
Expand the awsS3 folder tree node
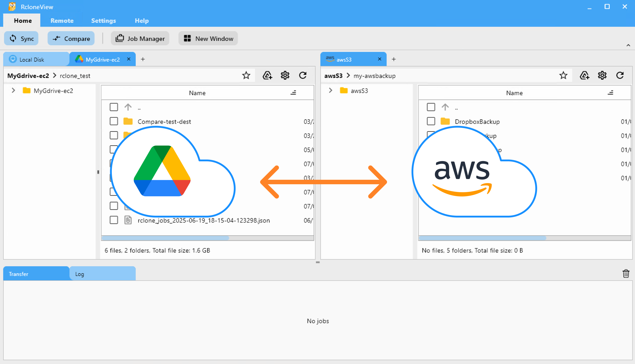(x=330, y=91)
